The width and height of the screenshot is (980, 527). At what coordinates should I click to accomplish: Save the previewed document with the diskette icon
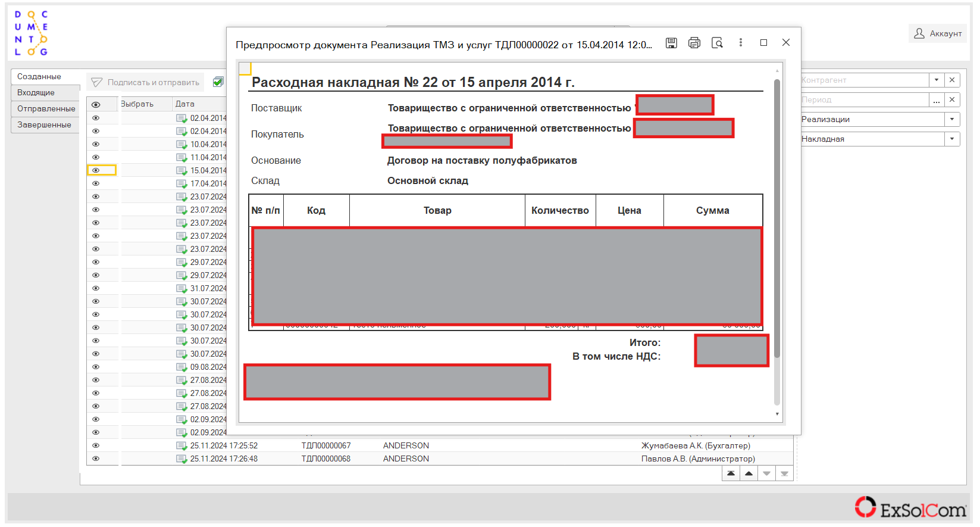[671, 43]
